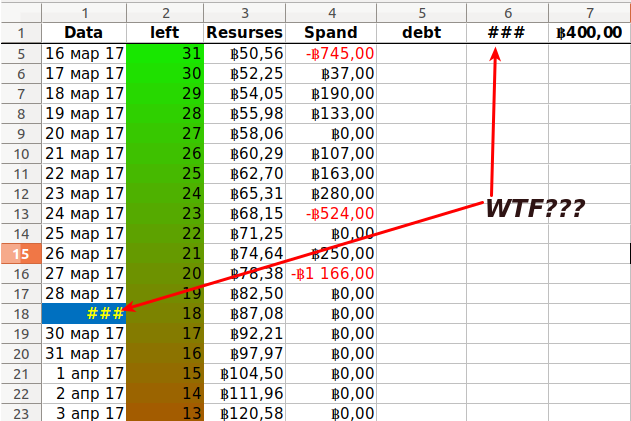The width and height of the screenshot is (631, 421).
Task: Click the 'left' cell with value 26
Action: pos(165,153)
